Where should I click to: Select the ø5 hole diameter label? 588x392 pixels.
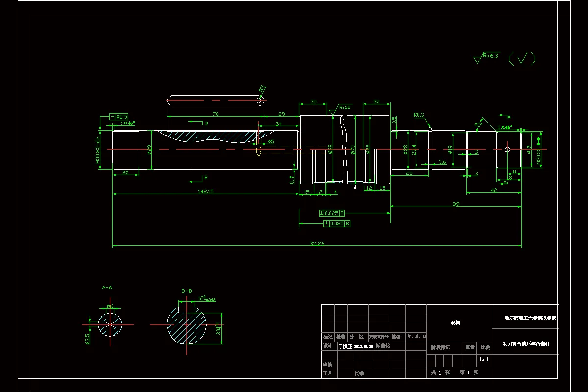pyautogui.click(x=271, y=142)
